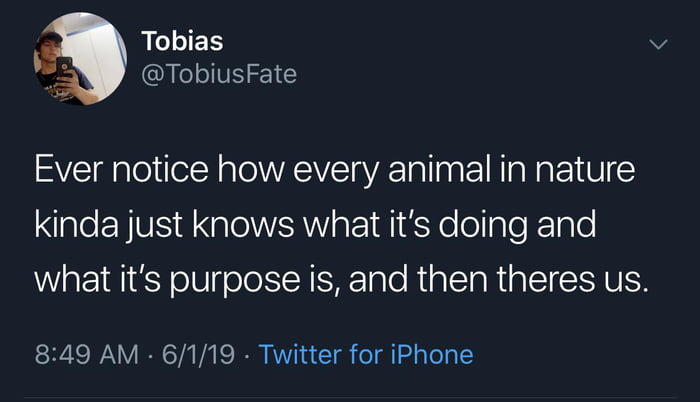Expand the tweet options chevron
The height and width of the screenshot is (402, 700).
(x=657, y=44)
